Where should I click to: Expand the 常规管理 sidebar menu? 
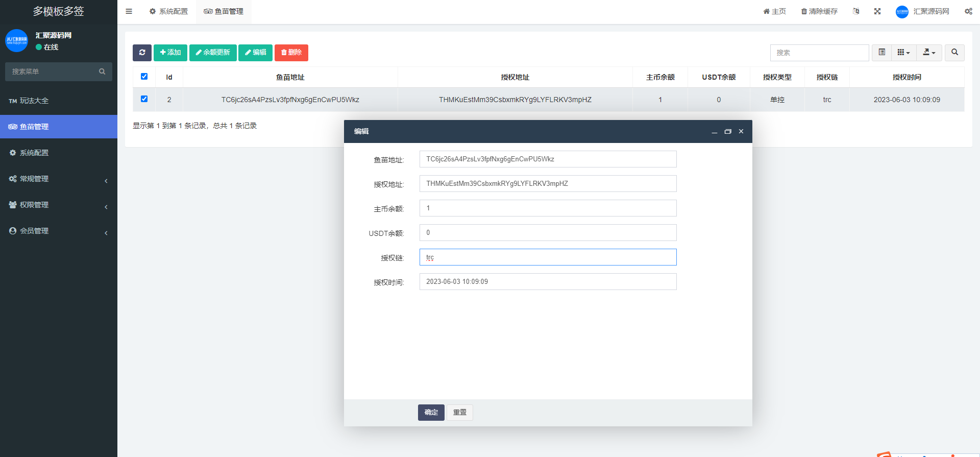click(58, 179)
